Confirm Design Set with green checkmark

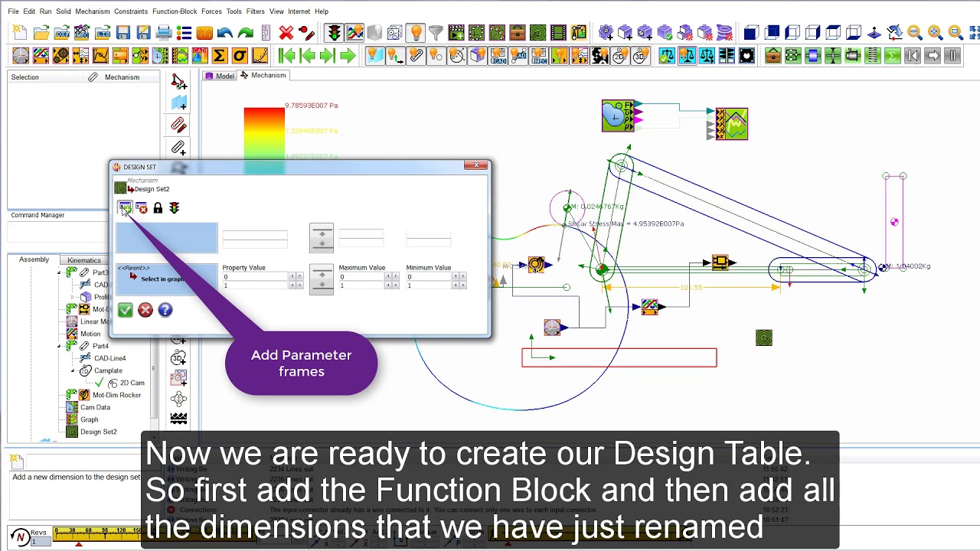(x=125, y=310)
